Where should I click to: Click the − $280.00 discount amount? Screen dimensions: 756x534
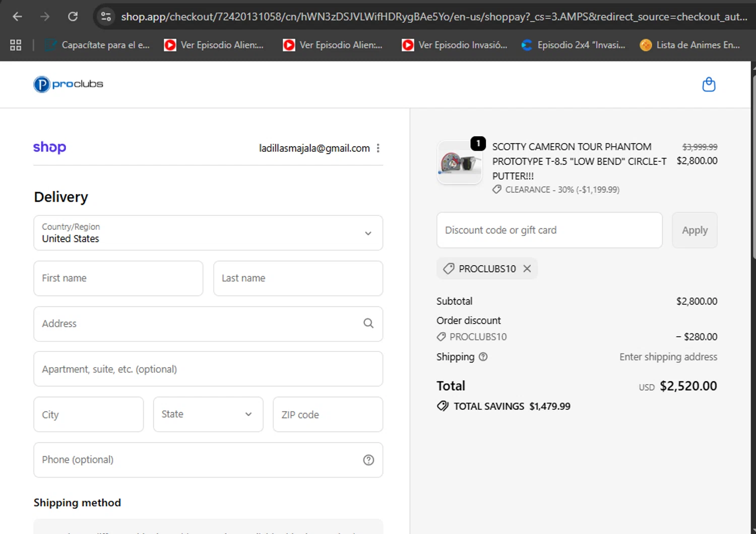click(697, 337)
